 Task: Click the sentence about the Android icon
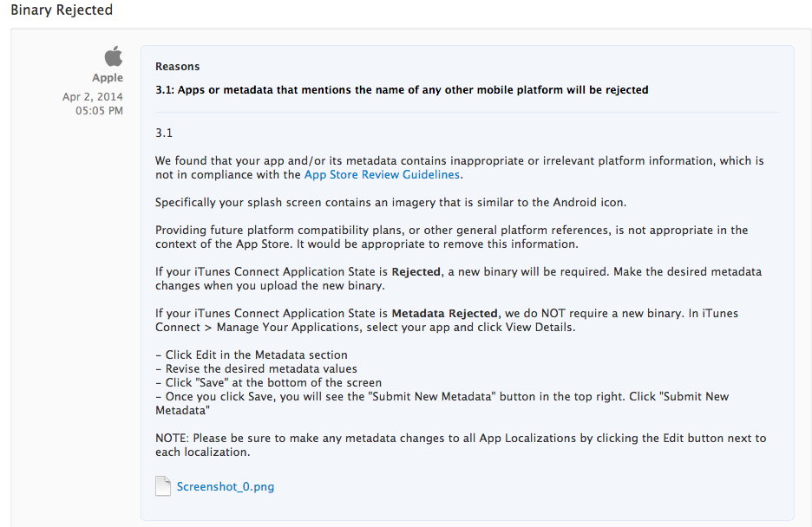391,202
